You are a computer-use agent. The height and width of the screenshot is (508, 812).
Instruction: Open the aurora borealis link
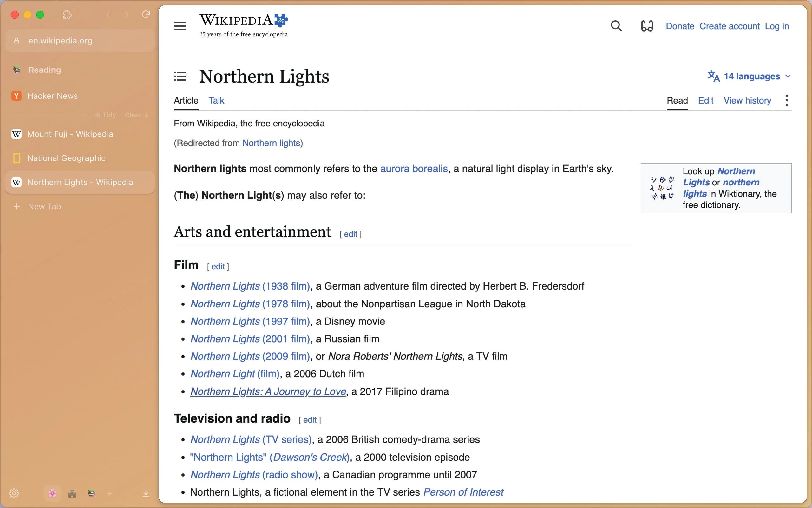[414, 169]
